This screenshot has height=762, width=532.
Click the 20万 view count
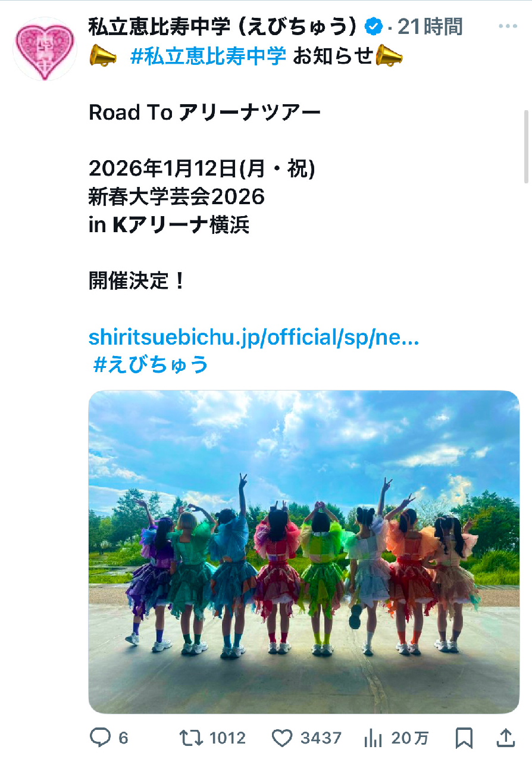pos(409,739)
